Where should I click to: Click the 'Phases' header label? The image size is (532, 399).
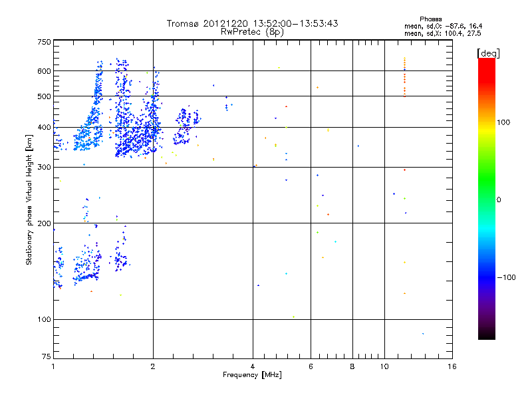pyautogui.click(x=430, y=19)
